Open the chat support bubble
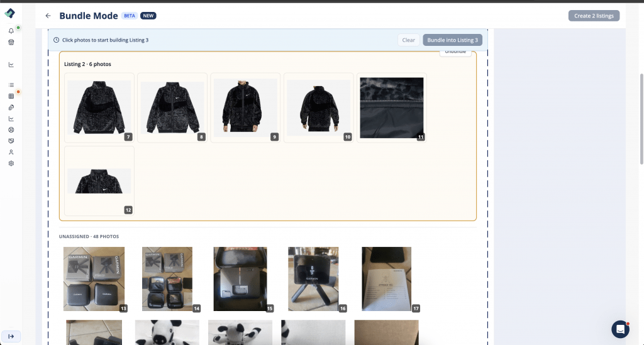644x345 pixels. (x=620, y=329)
